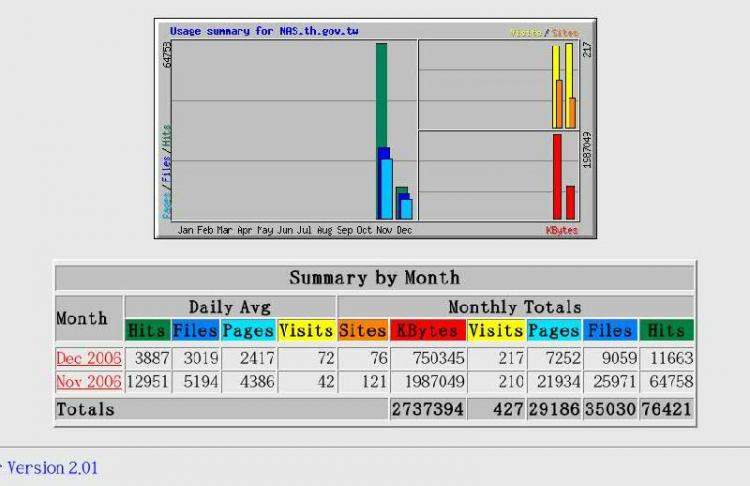The width and height of the screenshot is (750, 486).
Task: Click the blue Files header under Daily Avg
Action: click(196, 330)
